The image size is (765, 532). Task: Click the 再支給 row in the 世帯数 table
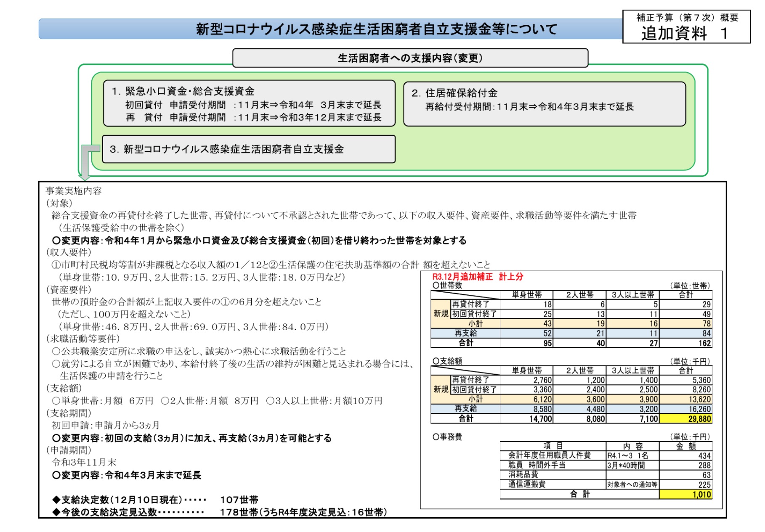[x=571, y=333]
